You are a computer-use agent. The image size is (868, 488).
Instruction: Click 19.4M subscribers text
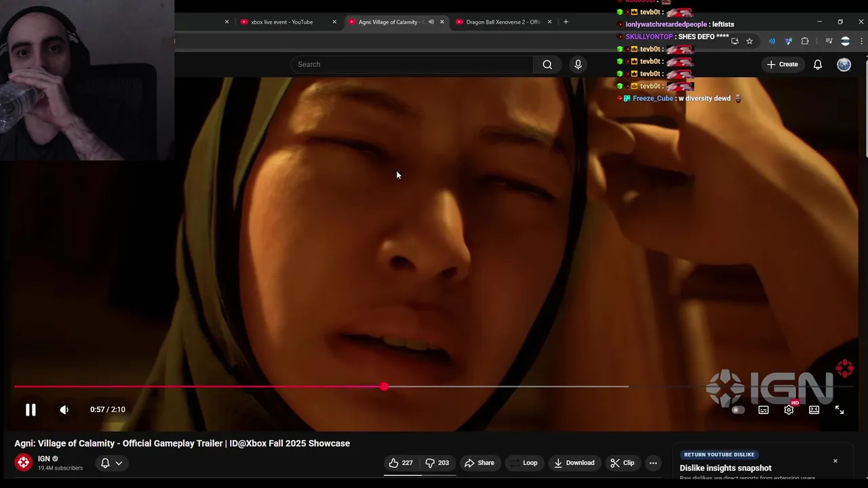[x=60, y=468]
